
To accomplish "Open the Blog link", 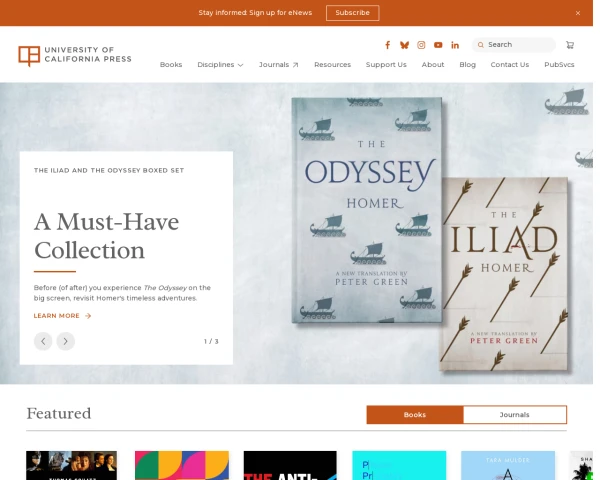I will 467,65.
